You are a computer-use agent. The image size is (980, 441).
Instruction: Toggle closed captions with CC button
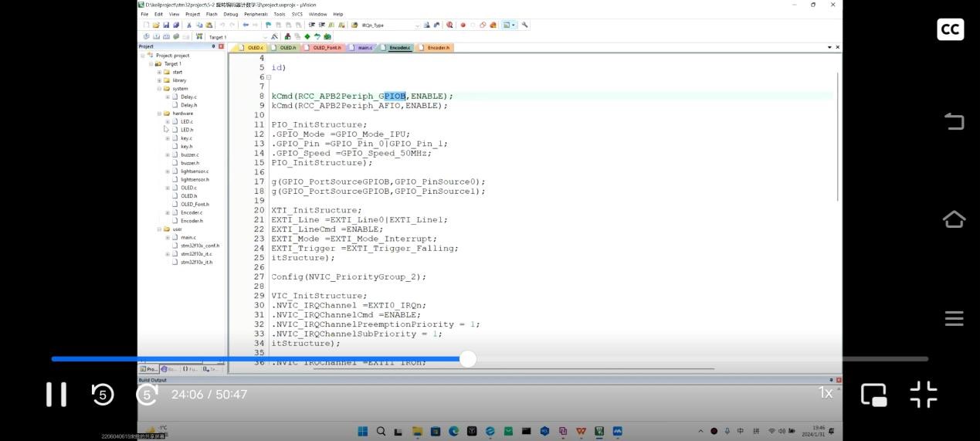950,29
